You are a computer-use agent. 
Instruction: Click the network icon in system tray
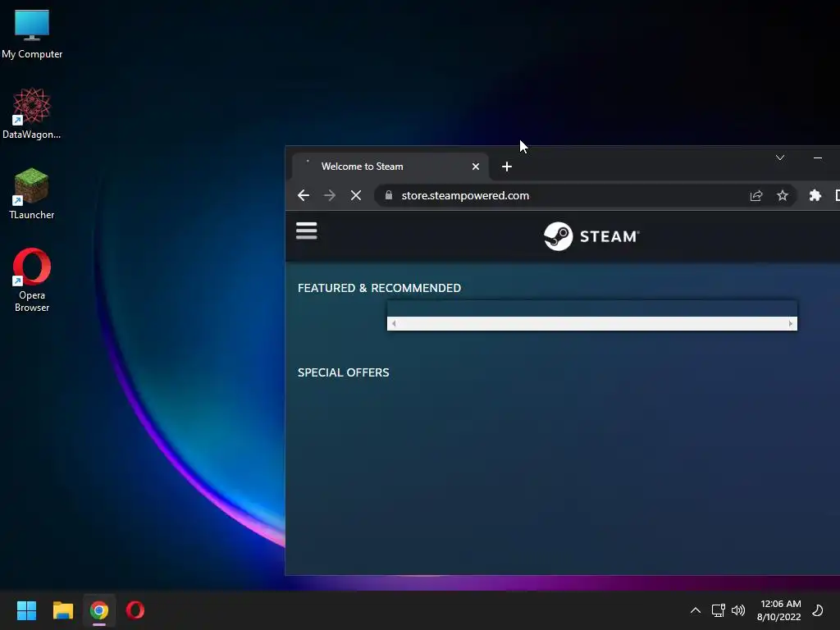pos(718,610)
